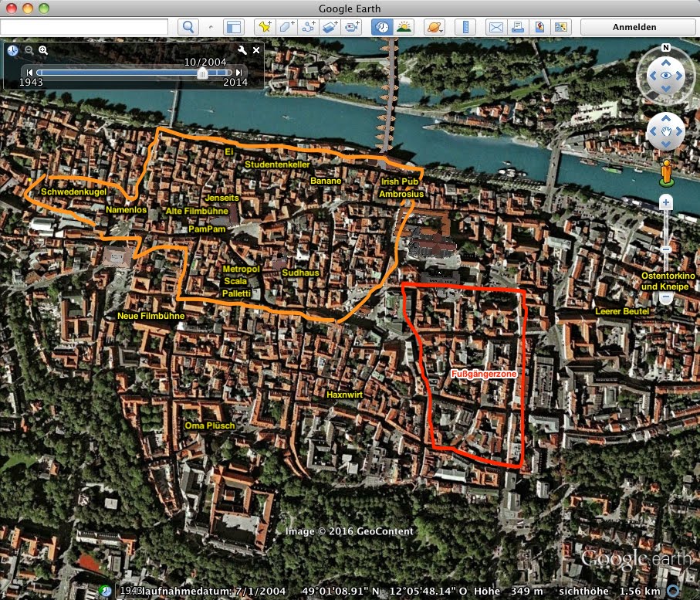This screenshot has height=600, width=700.
Task: Click the Leerer Beutel placemark label
Action: pyautogui.click(x=622, y=311)
